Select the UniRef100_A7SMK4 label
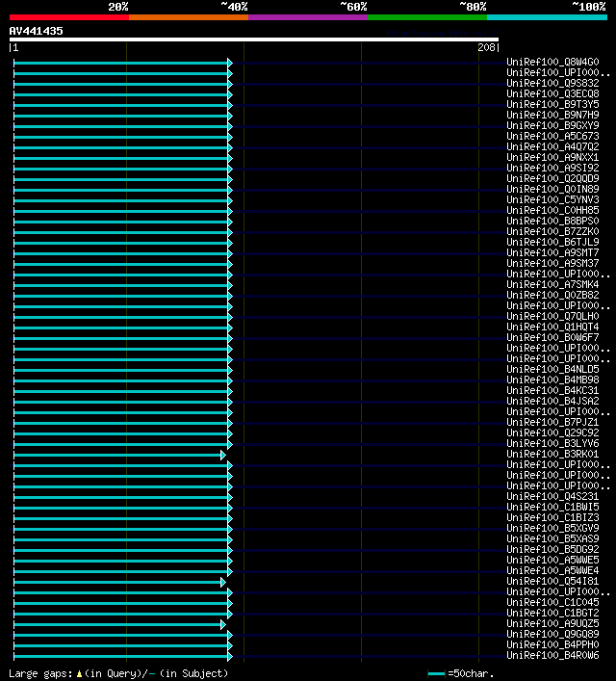This screenshot has width=616, height=681. [552, 284]
